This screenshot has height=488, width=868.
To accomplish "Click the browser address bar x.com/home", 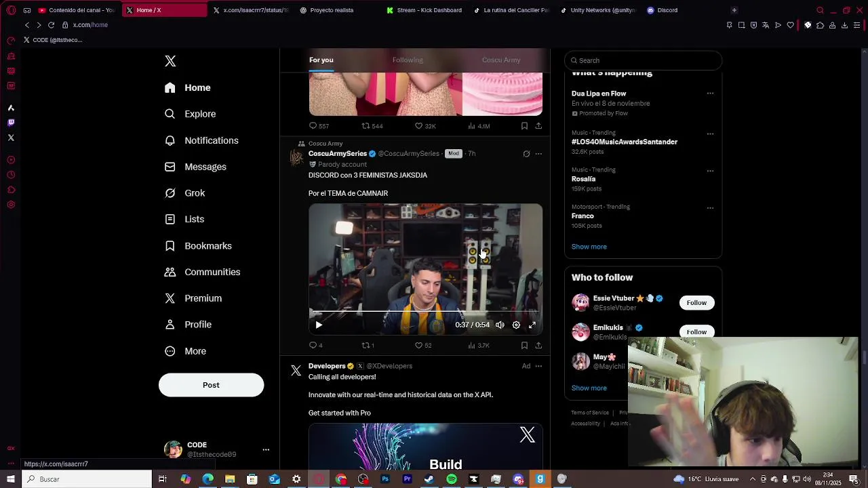I will (90, 25).
